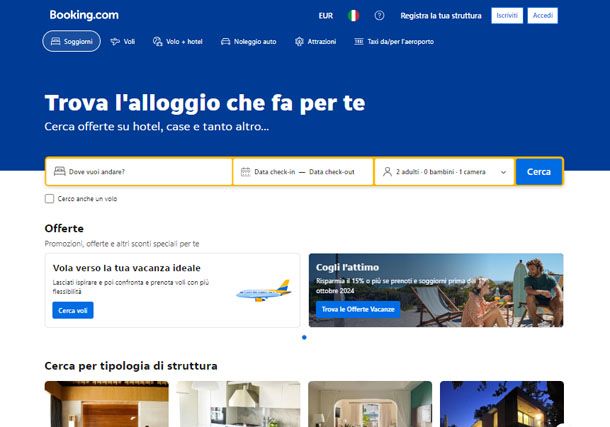610x427 pixels.
Task: Click the calendar icon in the date field
Action: click(245, 172)
